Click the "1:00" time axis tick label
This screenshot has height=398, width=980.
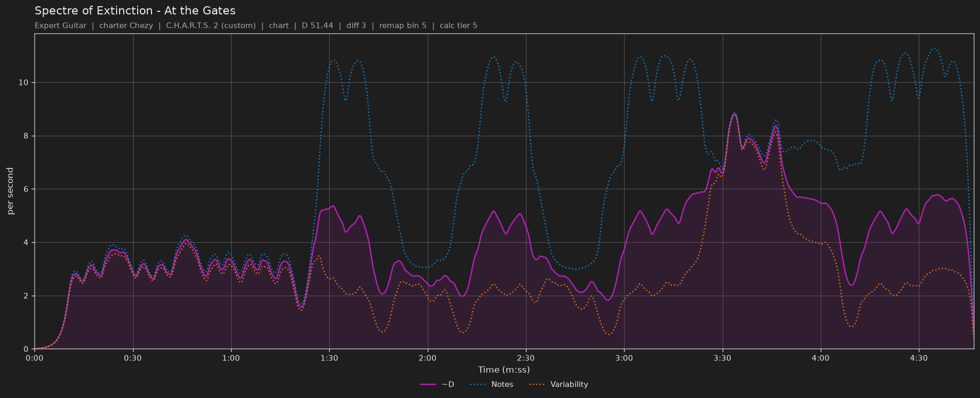click(x=231, y=358)
